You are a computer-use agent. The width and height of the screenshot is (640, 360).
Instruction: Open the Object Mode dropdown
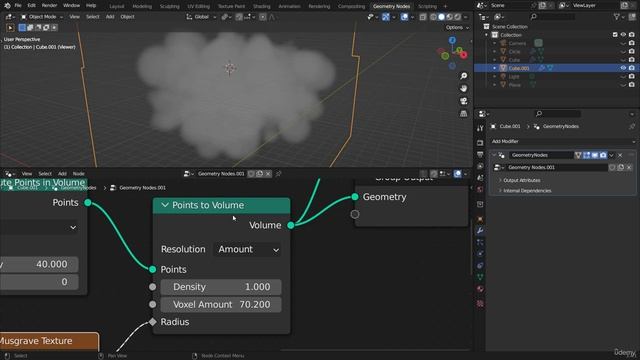42,17
